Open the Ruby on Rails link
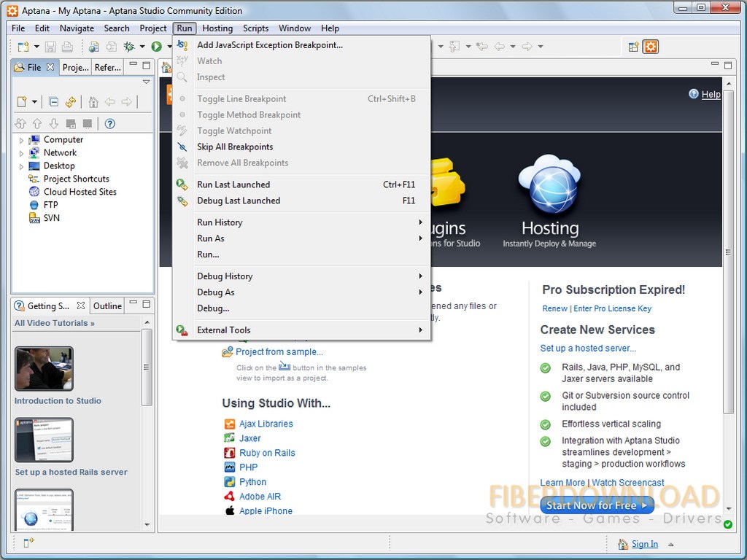The height and width of the screenshot is (560, 747). coord(267,453)
